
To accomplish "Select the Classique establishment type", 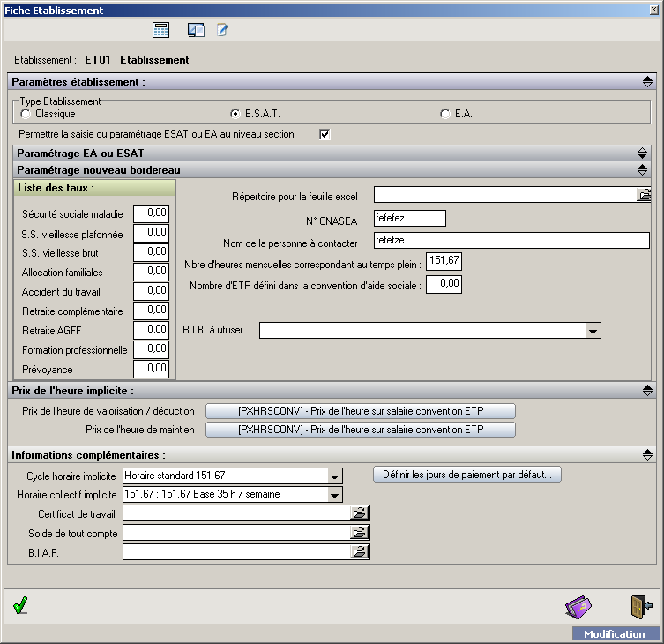I will 26,114.
